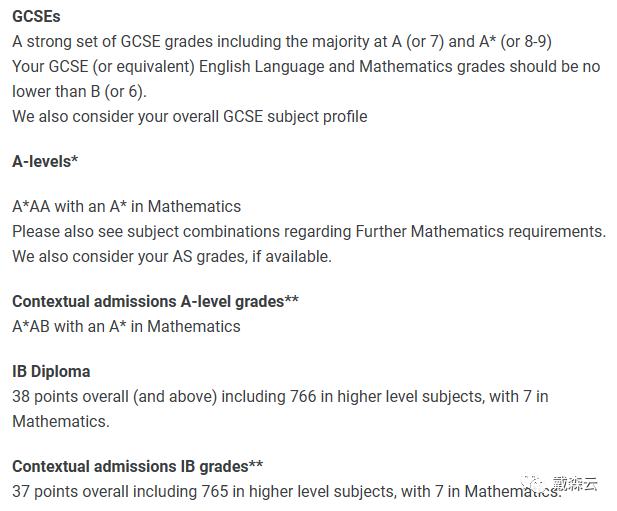Click the 'Further Mathematics requirements' text
This screenshot has height=511, width=617.
click(x=480, y=231)
